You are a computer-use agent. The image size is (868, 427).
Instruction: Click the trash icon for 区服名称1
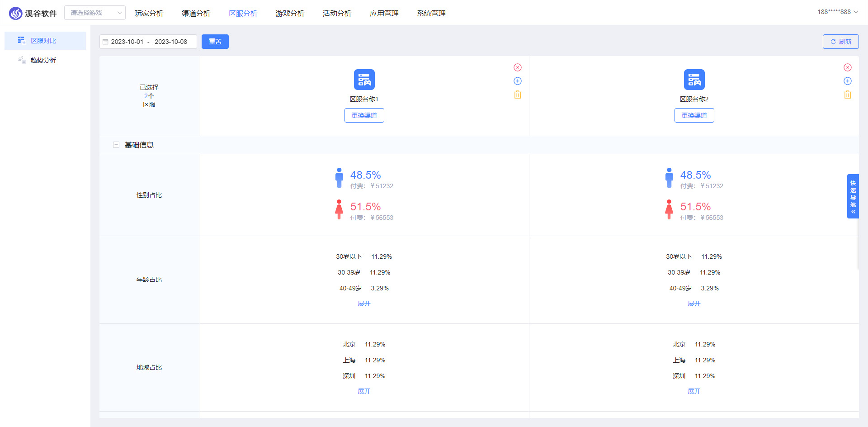tap(518, 95)
